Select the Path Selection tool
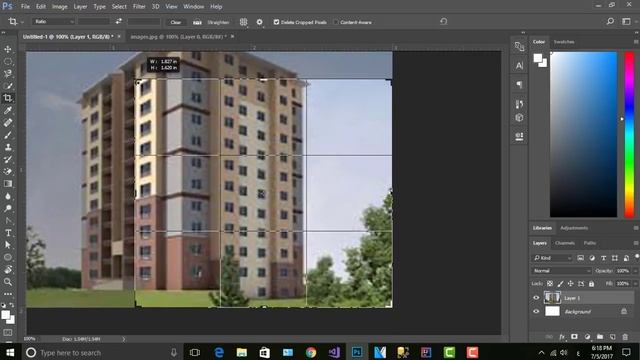The height and width of the screenshot is (360, 640). coord(8,245)
